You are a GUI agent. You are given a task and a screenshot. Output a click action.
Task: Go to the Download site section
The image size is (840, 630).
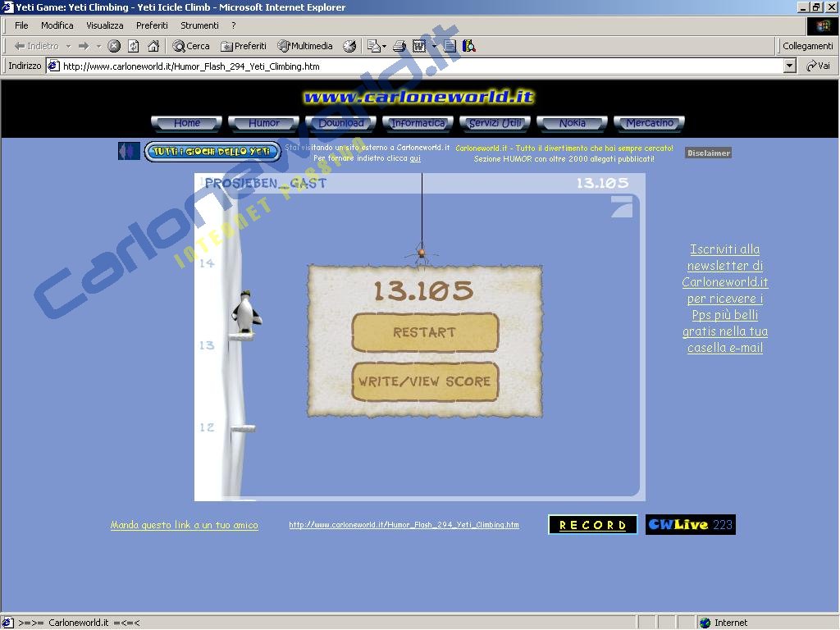click(340, 124)
